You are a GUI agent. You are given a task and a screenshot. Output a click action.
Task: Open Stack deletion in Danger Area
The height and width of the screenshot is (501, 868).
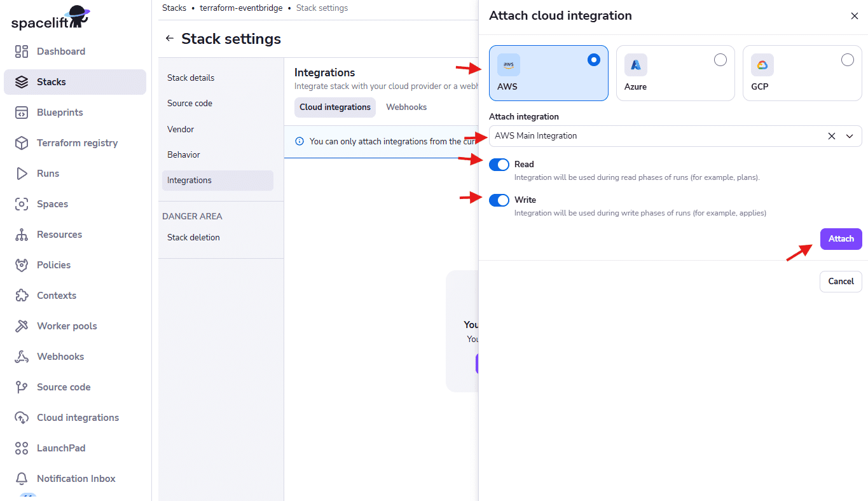[x=217, y=238]
